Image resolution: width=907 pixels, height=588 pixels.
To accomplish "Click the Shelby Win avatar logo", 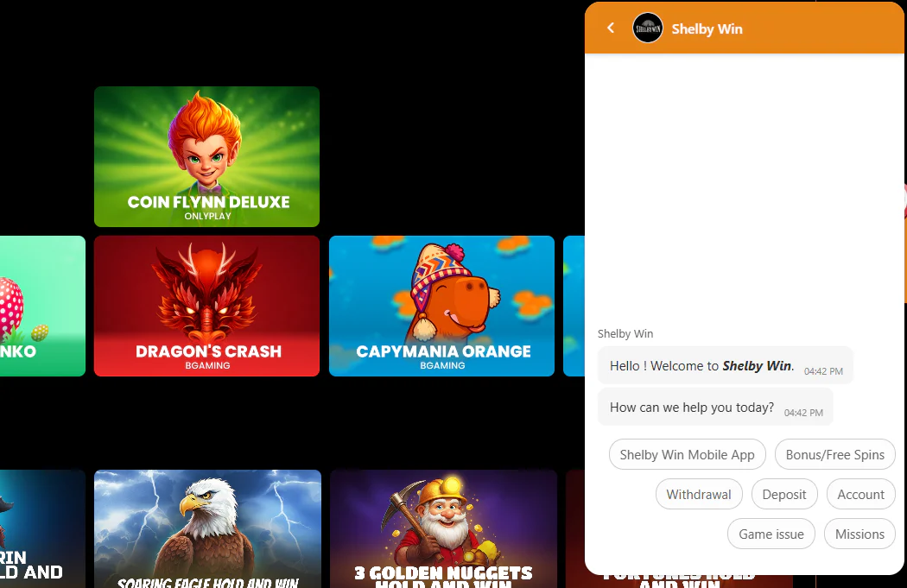I will pyautogui.click(x=647, y=28).
